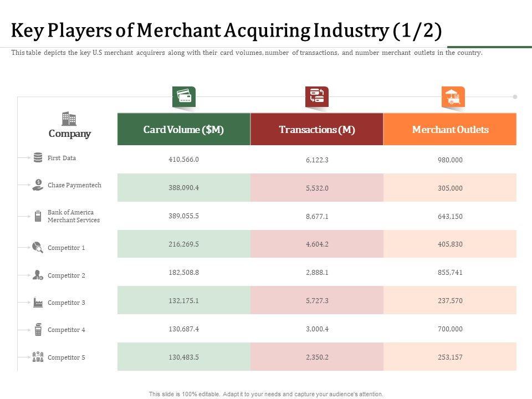Click the green credit card icon
This screenshot has width=532, height=399.
click(183, 97)
